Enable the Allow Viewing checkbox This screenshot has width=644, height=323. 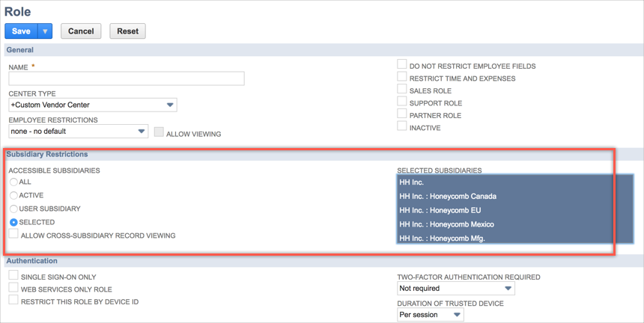pos(159,132)
